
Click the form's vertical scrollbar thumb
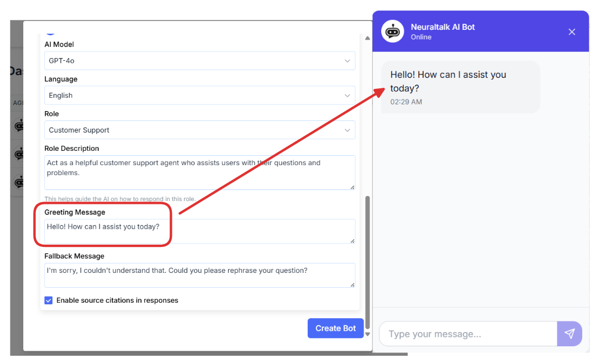[367, 262]
